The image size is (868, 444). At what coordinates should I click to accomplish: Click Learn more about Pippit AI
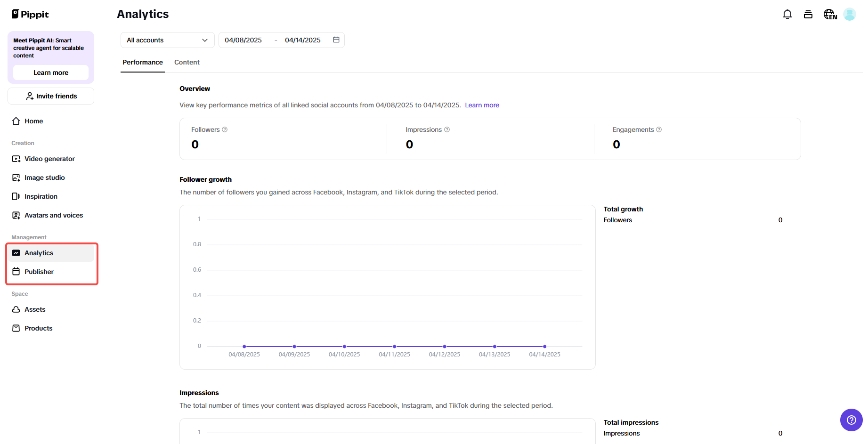(50, 73)
